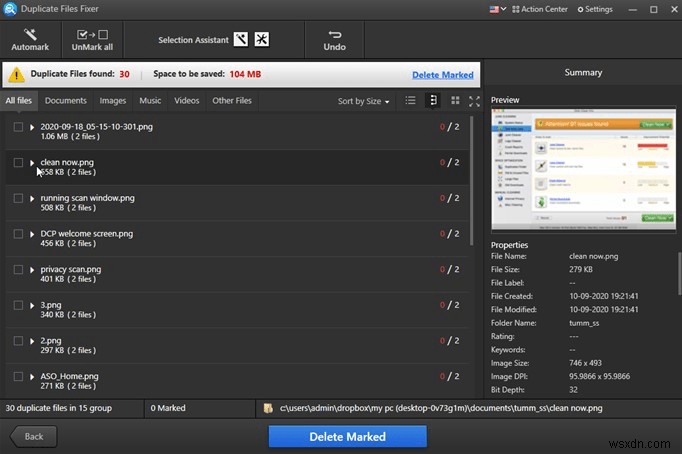Tick checkbox for privacy scan.png group
Image resolution: width=682 pixels, height=454 pixels.
[18, 269]
